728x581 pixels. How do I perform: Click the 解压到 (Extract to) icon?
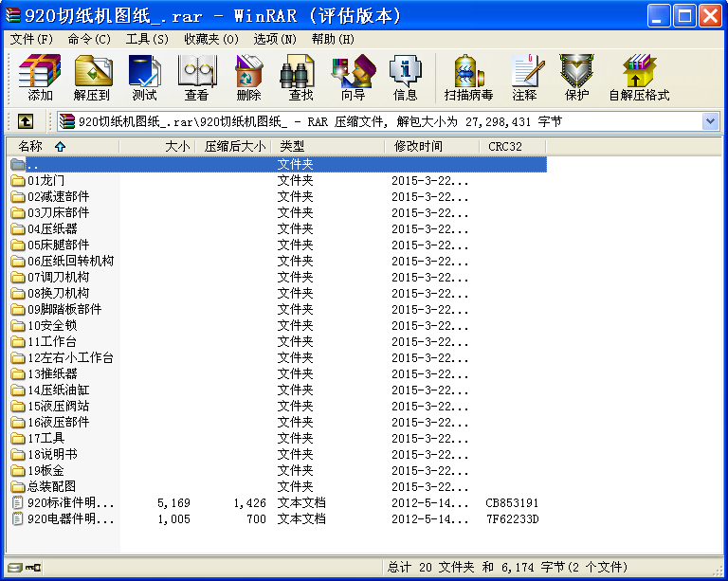tap(92, 77)
